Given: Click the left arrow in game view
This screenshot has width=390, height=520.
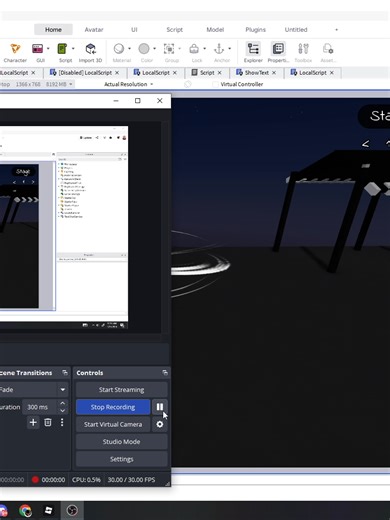Looking at the screenshot, I should (x=366, y=144).
